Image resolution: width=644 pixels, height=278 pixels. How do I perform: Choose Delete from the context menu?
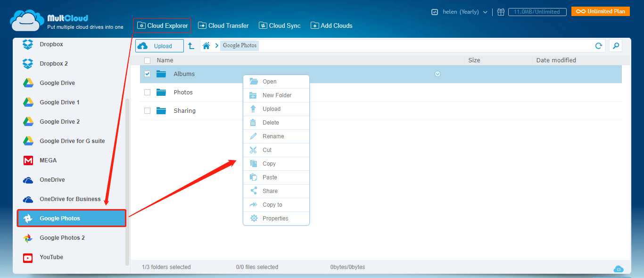276,123
